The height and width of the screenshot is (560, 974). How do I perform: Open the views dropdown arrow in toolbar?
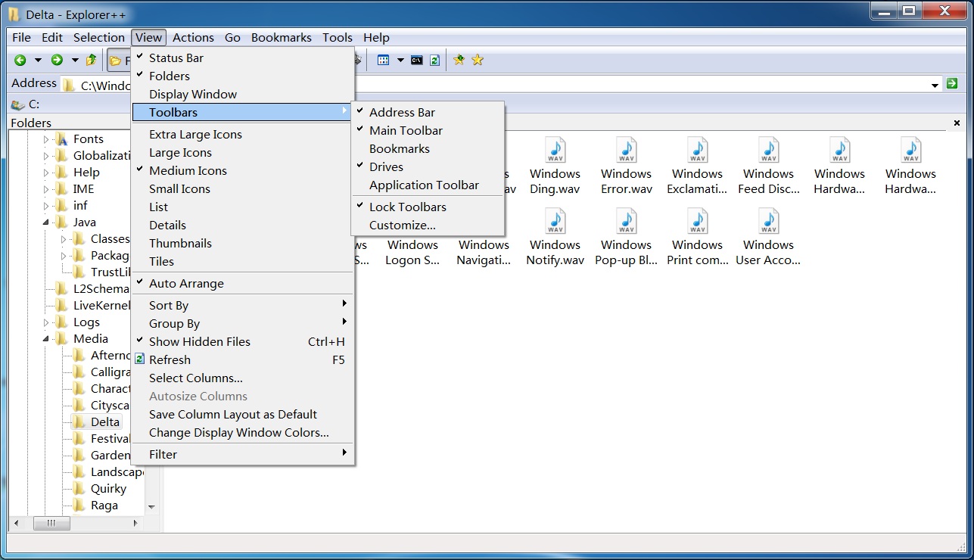coord(400,61)
